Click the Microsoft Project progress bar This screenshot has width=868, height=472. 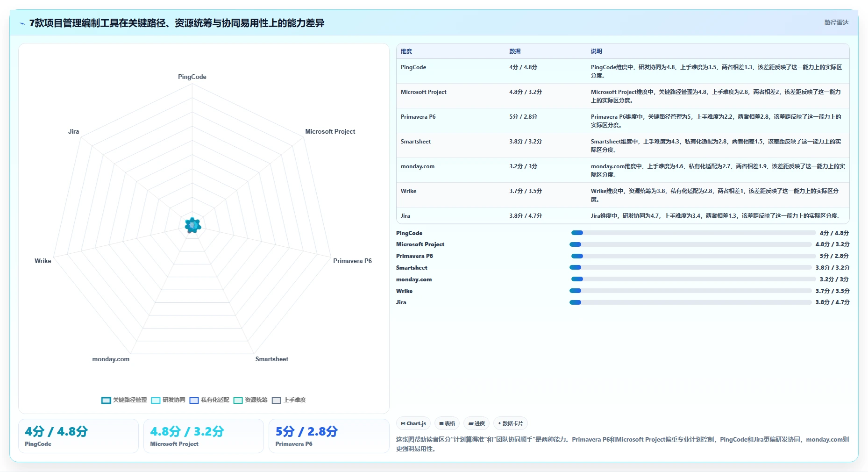pyautogui.click(x=690, y=244)
